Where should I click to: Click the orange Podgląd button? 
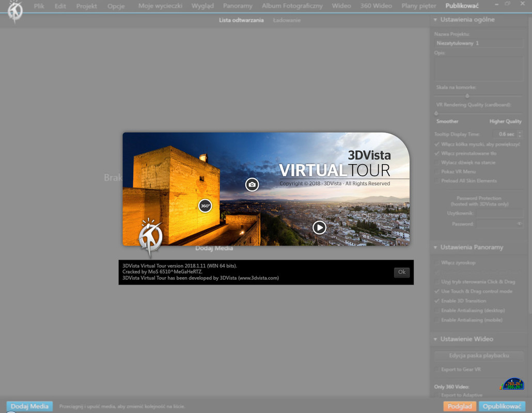(x=459, y=406)
